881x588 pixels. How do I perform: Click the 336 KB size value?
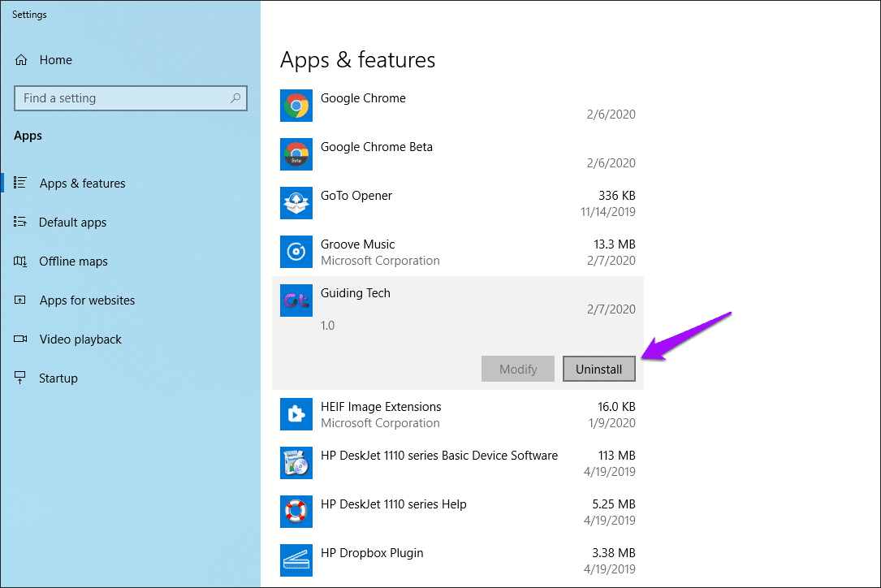click(x=616, y=195)
